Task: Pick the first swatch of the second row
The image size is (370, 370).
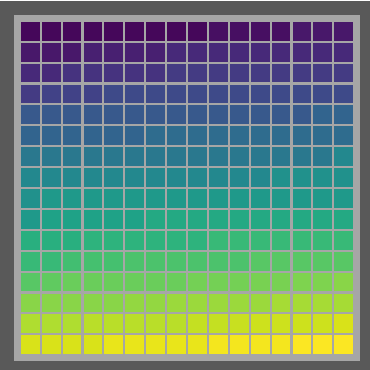Action: click(30, 52)
